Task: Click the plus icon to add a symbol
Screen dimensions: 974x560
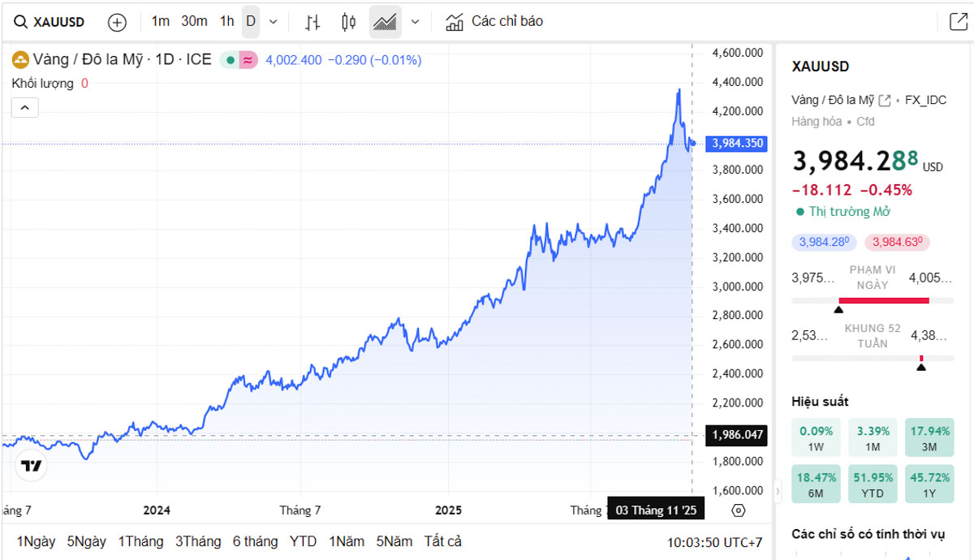Action: click(117, 22)
